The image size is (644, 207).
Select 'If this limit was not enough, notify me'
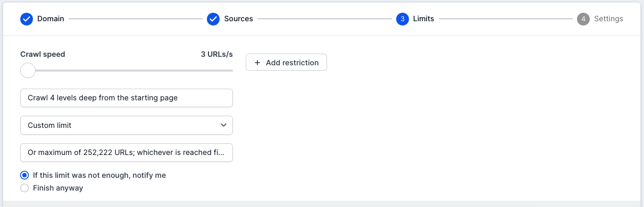(24, 175)
